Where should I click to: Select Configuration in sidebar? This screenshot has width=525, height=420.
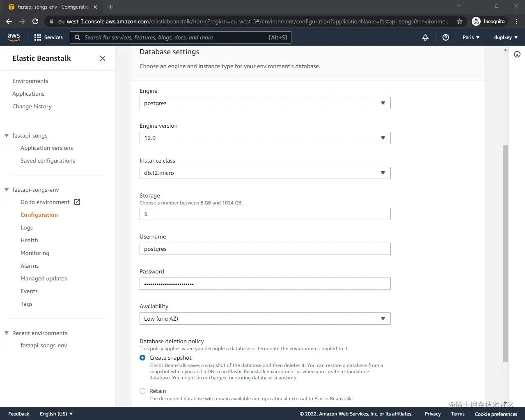pos(39,215)
